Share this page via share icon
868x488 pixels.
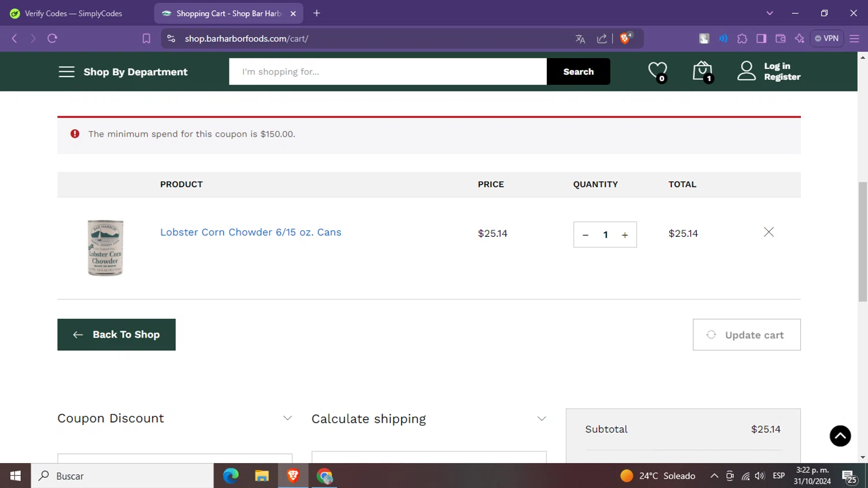(602, 39)
